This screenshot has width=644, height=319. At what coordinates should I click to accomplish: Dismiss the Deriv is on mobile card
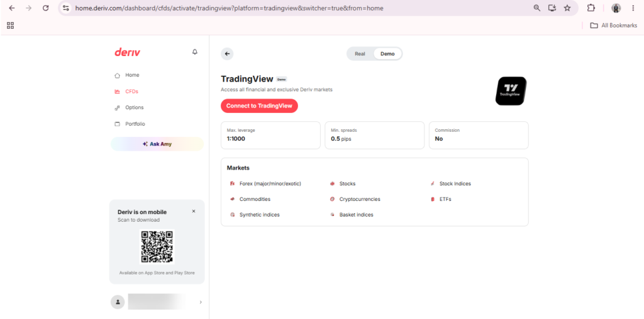click(x=194, y=211)
